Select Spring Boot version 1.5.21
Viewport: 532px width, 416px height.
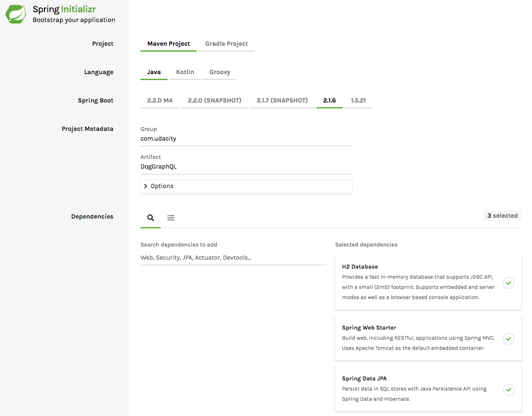pyautogui.click(x=358, y=100)
